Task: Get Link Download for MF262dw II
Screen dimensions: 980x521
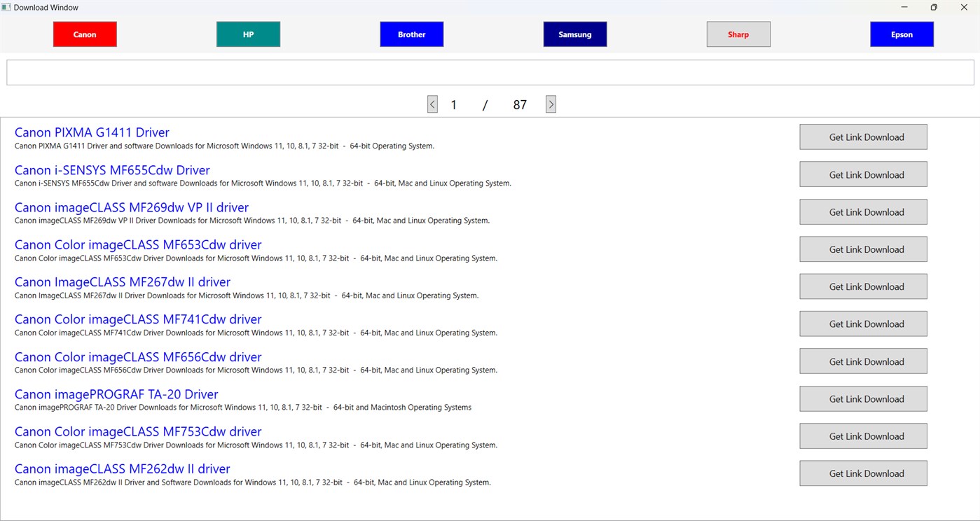Action: (863, 473)
